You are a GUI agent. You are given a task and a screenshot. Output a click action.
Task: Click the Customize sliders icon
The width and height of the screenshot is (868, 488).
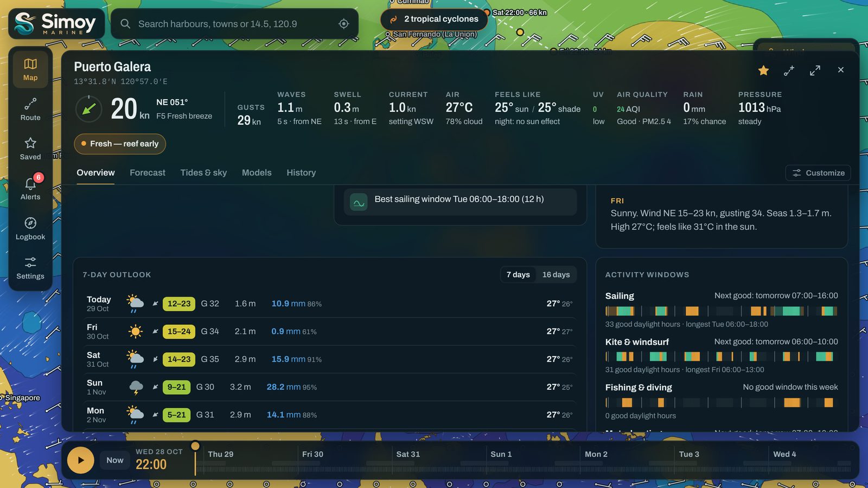click(796, 173)
